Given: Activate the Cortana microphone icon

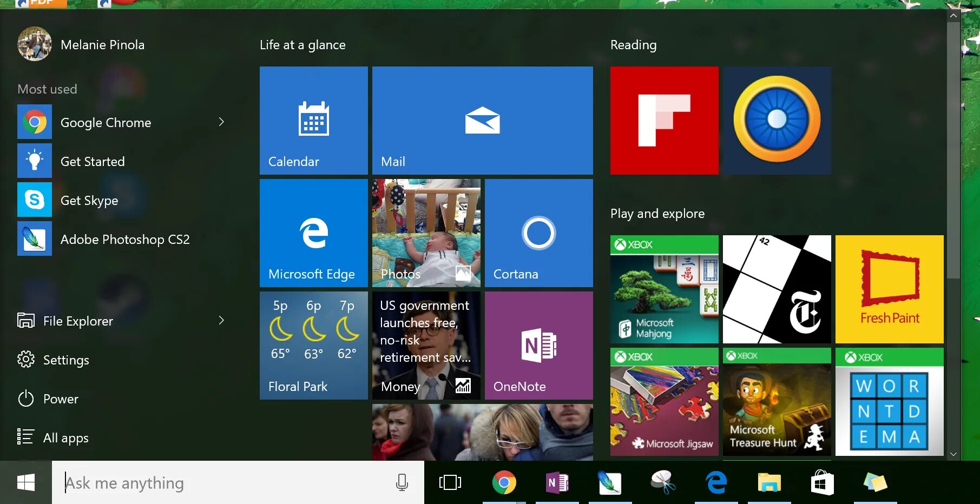Looking at the screenshot, I should (x=402, y=482).
